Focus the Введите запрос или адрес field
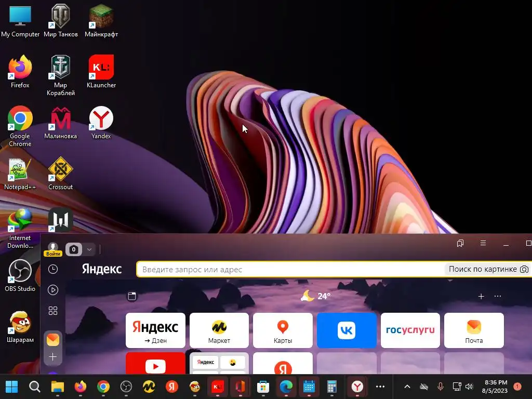The image size is (532, 399). pos(292,270)
